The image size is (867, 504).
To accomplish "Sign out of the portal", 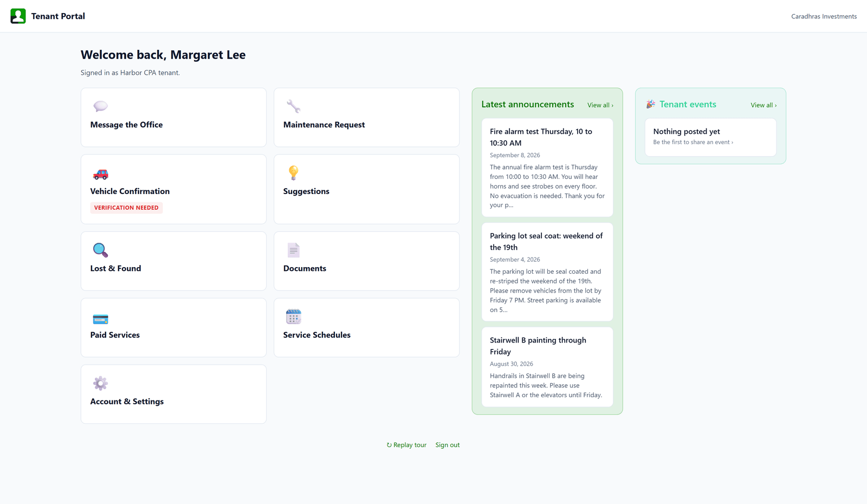I will coord(448,445).
